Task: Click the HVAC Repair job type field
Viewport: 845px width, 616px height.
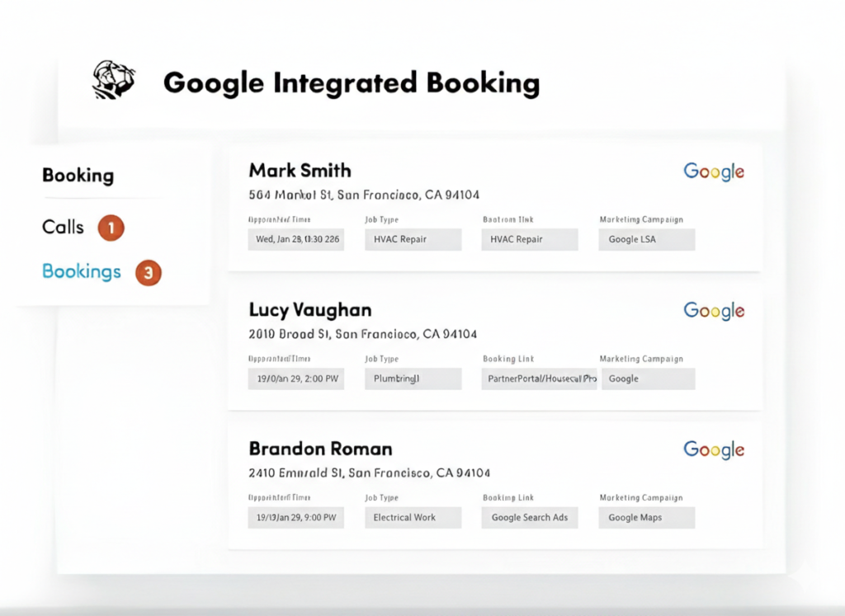Action: coord(413,239)
